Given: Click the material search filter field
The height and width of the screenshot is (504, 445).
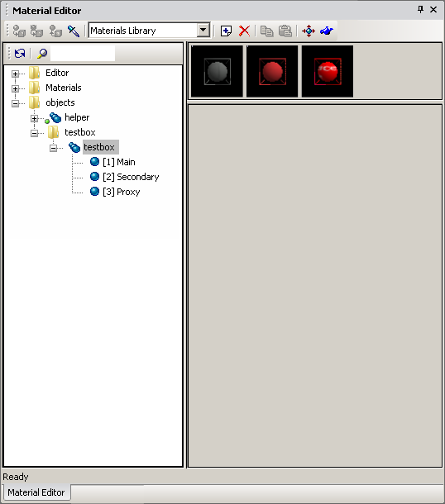Looking at the screenshot, I should click(83, 54).
